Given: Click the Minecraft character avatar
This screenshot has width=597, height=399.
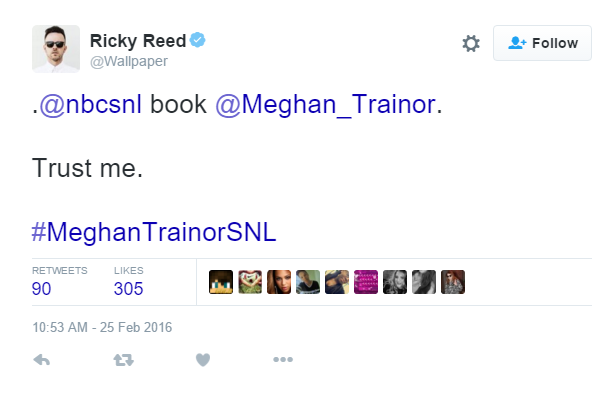Looking at the screenshot, I should [x=221, y=282].
